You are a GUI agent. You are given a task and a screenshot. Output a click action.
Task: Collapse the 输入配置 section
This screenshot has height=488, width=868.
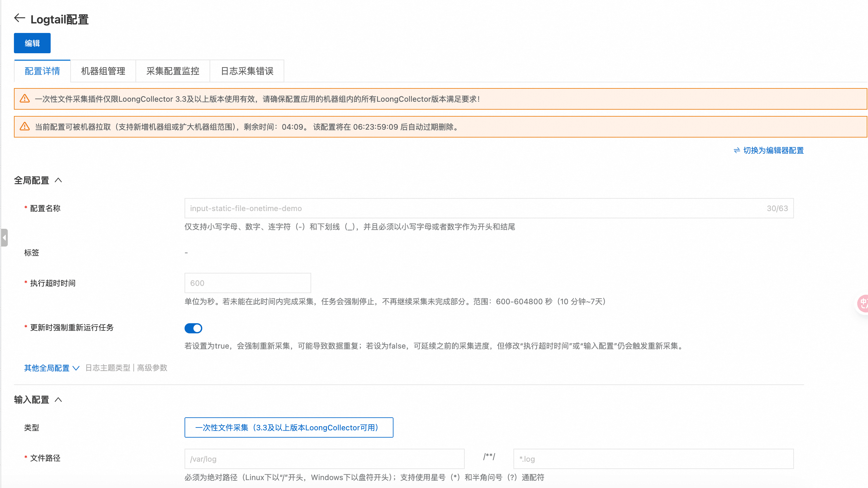coord(58,400)
